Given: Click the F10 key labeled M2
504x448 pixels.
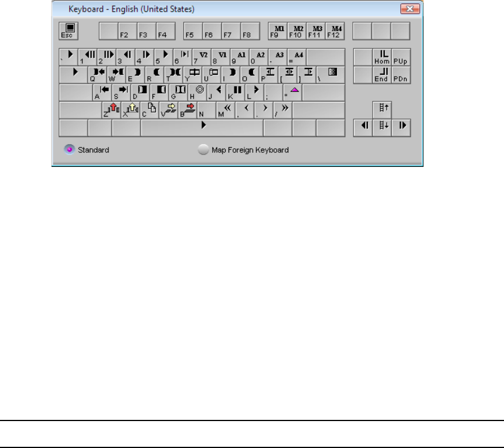Looking at the screenshot, I should click(x=297, y=31).
